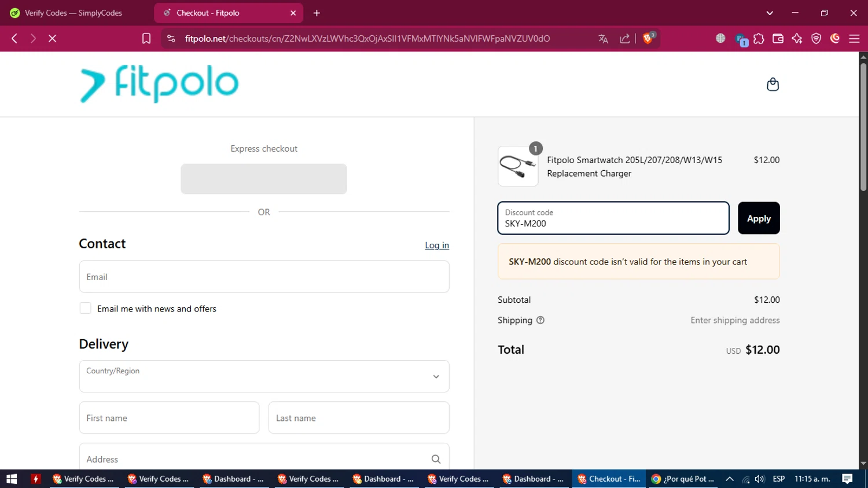
Task: Click the red lightning taskbar icon
Action: point(36,479)
